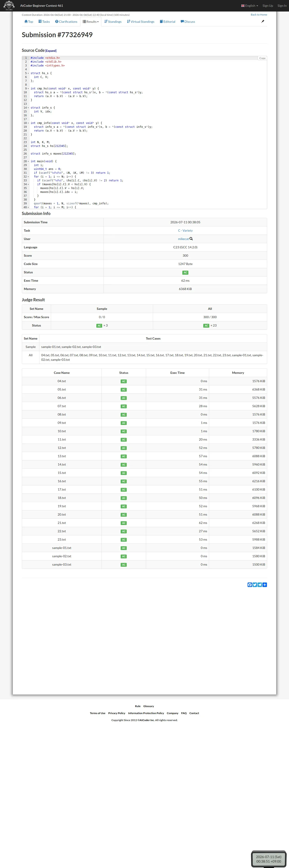289x868 pixels.
Task: Click the Sign In link
Action: coord(282,5)
